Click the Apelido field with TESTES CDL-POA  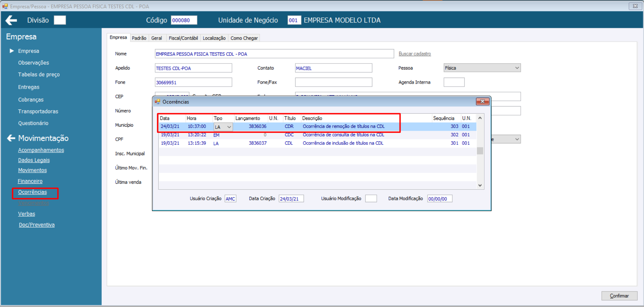193,68
